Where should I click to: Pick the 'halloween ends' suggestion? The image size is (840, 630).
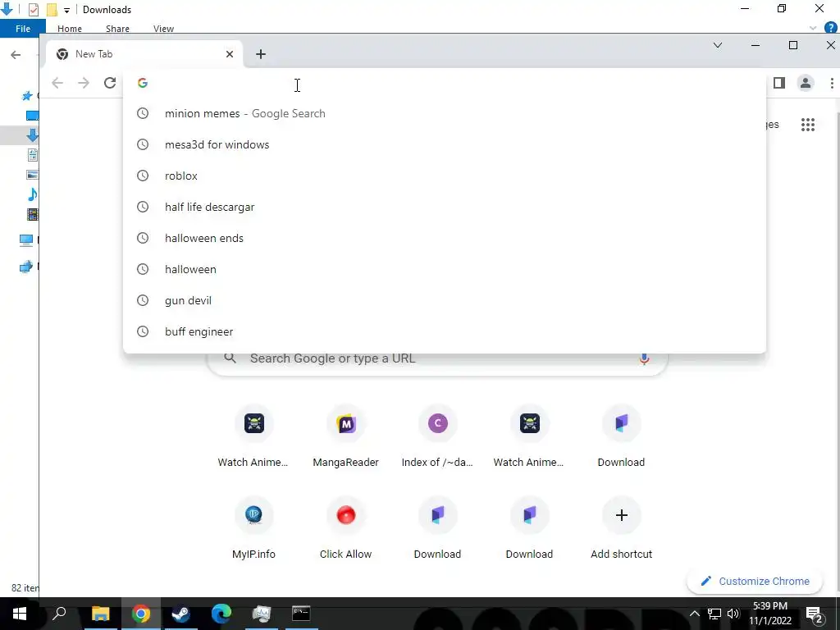[445, 238]
